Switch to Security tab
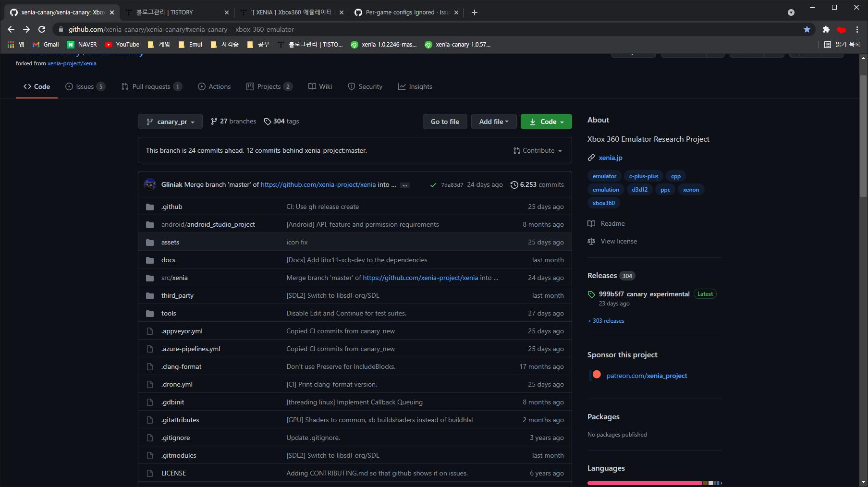Viewport: 868px width, 487px height. (x=365, y=86)
